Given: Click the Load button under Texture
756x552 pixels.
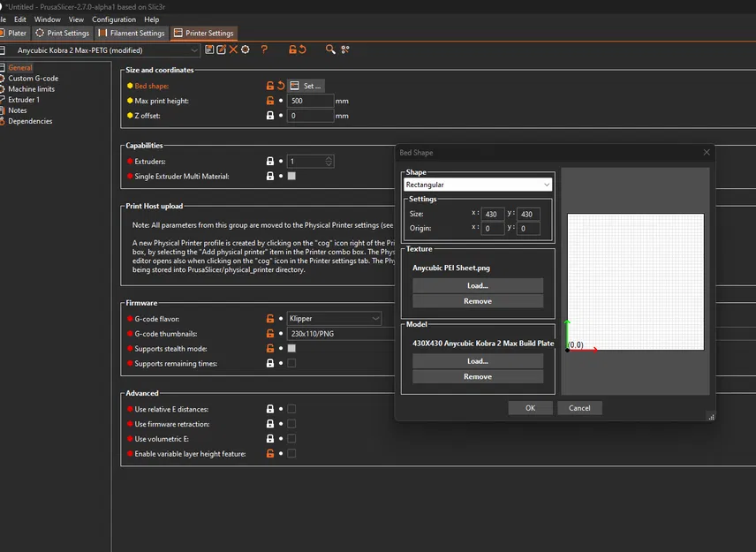Looking at the screenshot, I should tap(477, 286).
